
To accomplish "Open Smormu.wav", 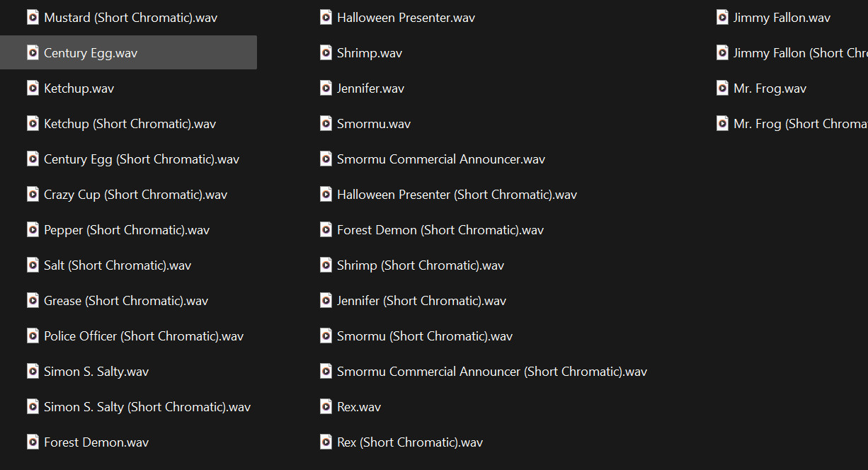I will tap(374, 123).
